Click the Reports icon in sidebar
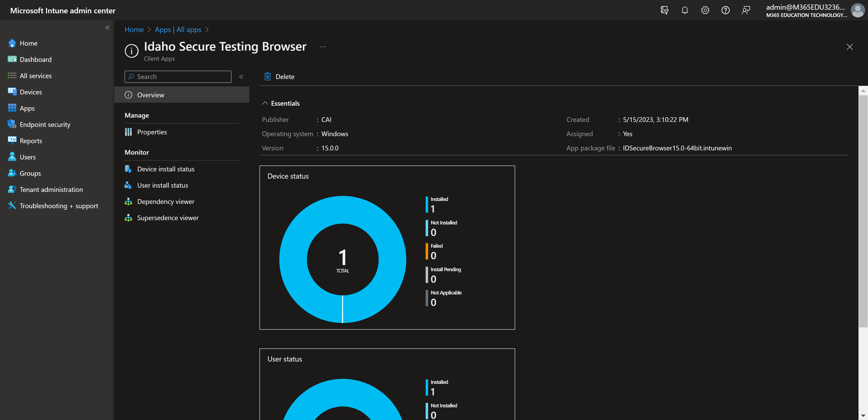 [12, 140]
